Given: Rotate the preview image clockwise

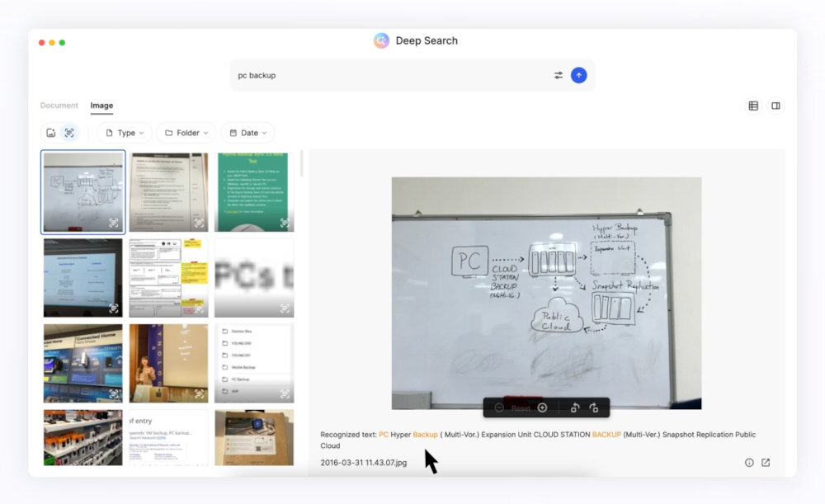Looking at the screenshot, I should [x=593, y=407].
